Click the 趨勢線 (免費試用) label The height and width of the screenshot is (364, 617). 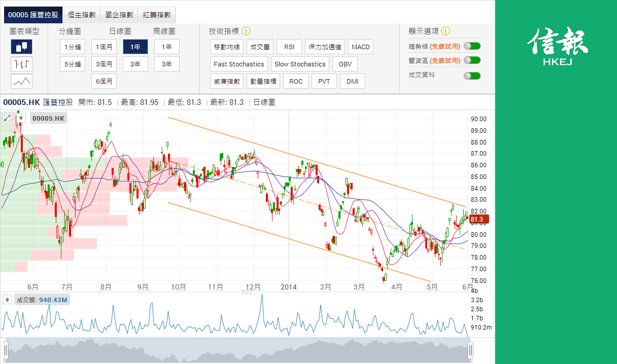(434, 46)
